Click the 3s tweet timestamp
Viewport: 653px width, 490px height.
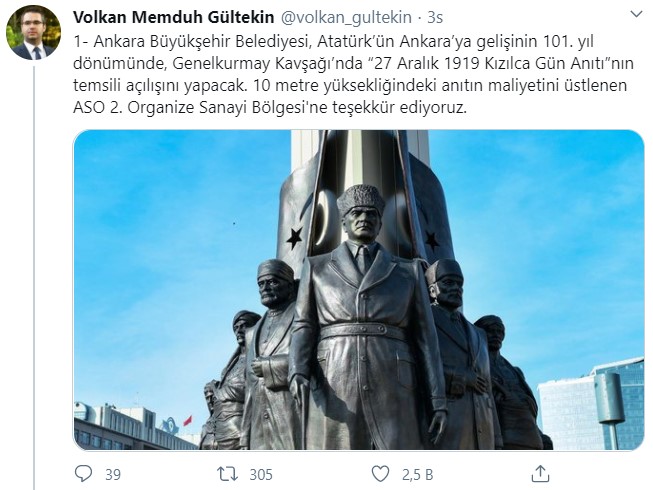tap(435, 17)
